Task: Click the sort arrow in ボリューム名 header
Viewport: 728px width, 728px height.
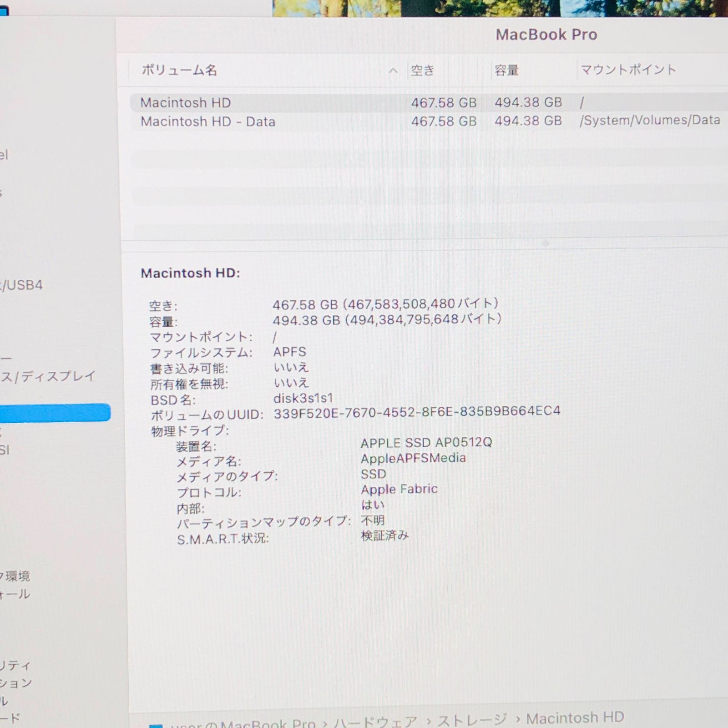Action: 393,71
